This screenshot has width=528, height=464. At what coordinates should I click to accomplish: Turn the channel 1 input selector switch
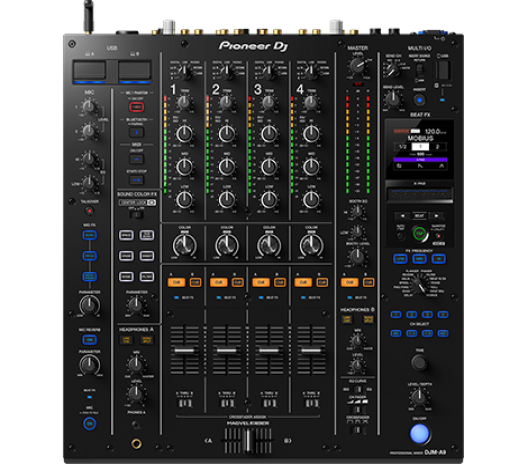click(185, 71)
